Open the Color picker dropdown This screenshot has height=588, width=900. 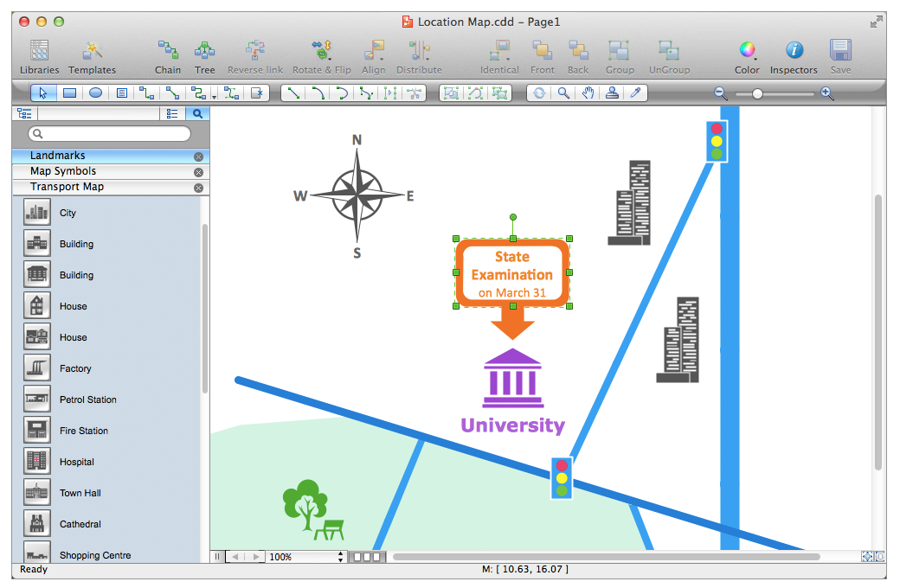[747, 56]
